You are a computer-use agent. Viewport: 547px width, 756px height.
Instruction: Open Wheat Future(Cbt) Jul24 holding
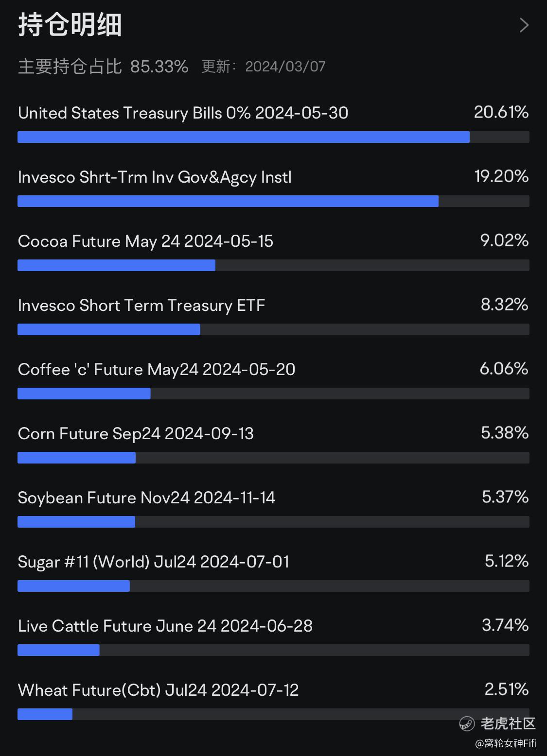point(158,690)
